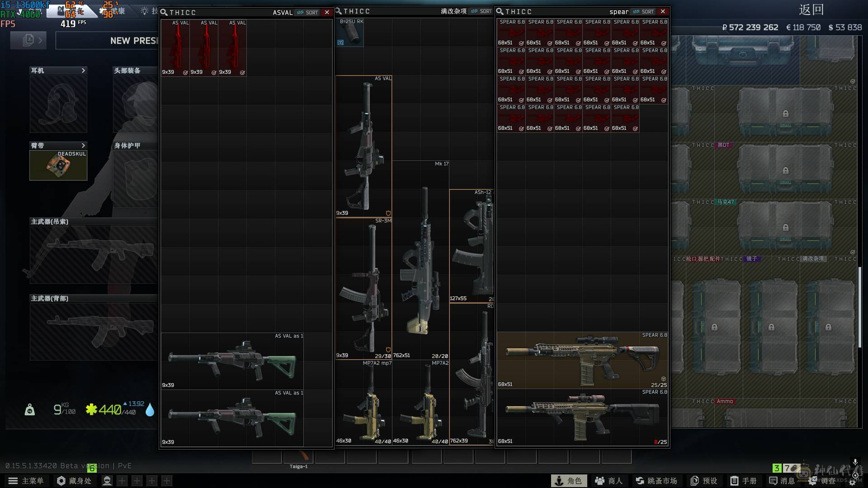Open the 藏身处 hideout
Viewport: 868px width, 488px height.
pyautogui.click(x=74, y=481)
